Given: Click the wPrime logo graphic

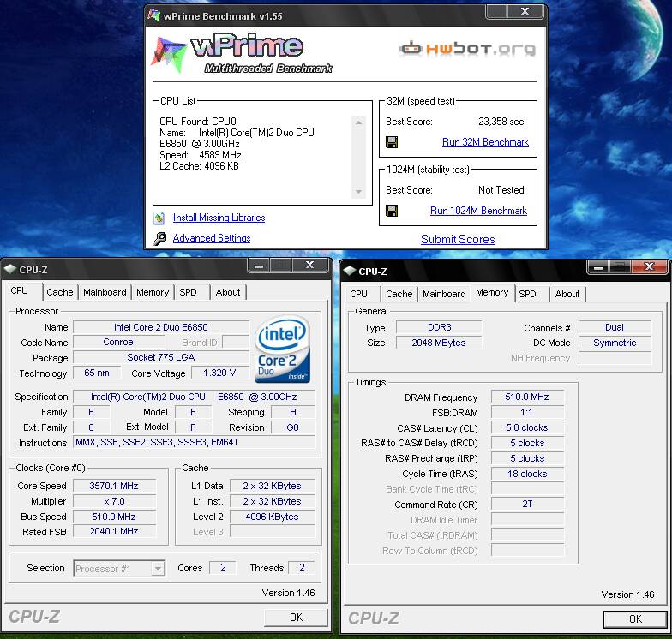Looking at the screenshot, I should (x=242, y=53).
